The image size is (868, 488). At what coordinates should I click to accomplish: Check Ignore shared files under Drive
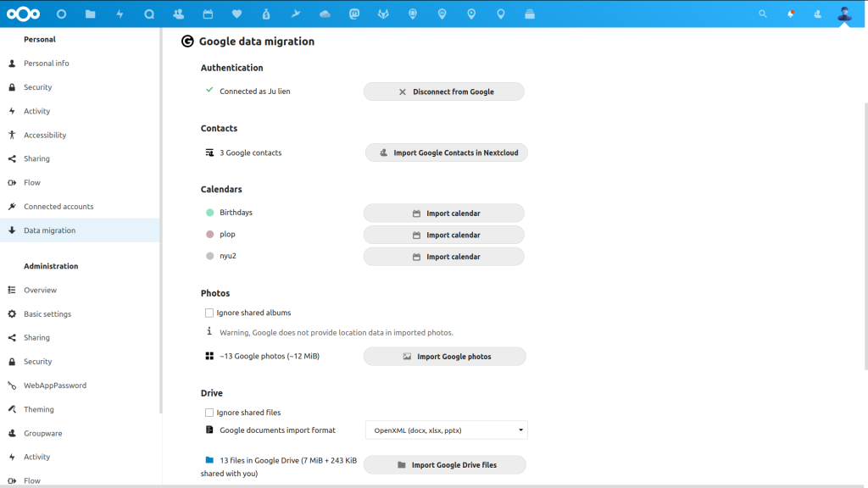pyautogui.click(x=209, y=412)
